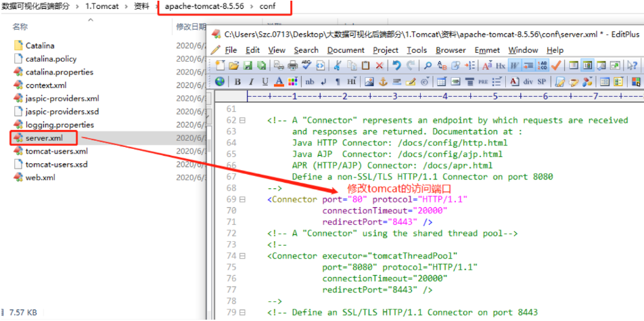The width and height of the screenshot is (644, 321).
Task: Open the Tools menu
Action: click(x=417, y=49)
